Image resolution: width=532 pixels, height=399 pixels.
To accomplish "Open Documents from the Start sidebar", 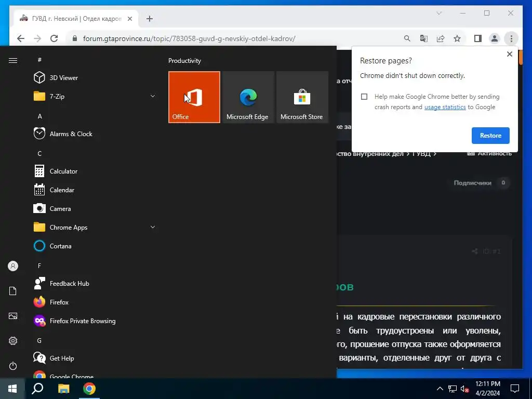I will click(13, 291).
